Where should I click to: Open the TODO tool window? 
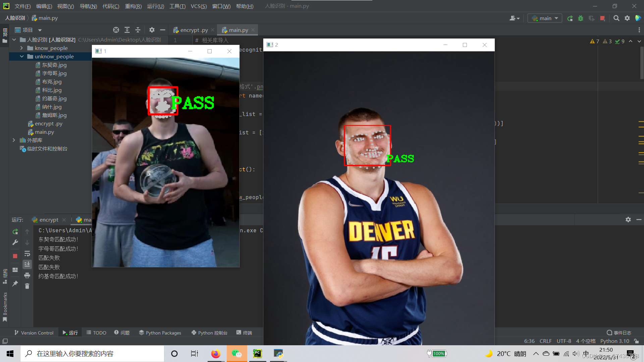coord(96,333)
